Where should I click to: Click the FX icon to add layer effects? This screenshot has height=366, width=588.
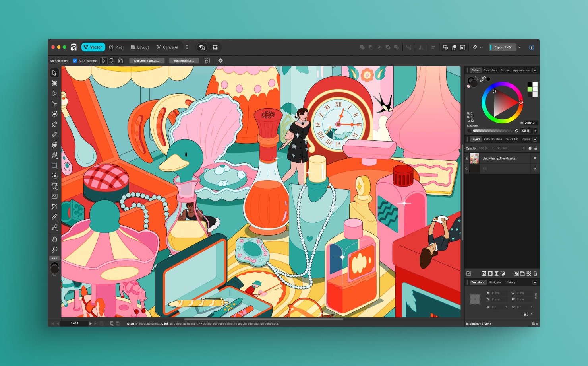click(484, 273)
